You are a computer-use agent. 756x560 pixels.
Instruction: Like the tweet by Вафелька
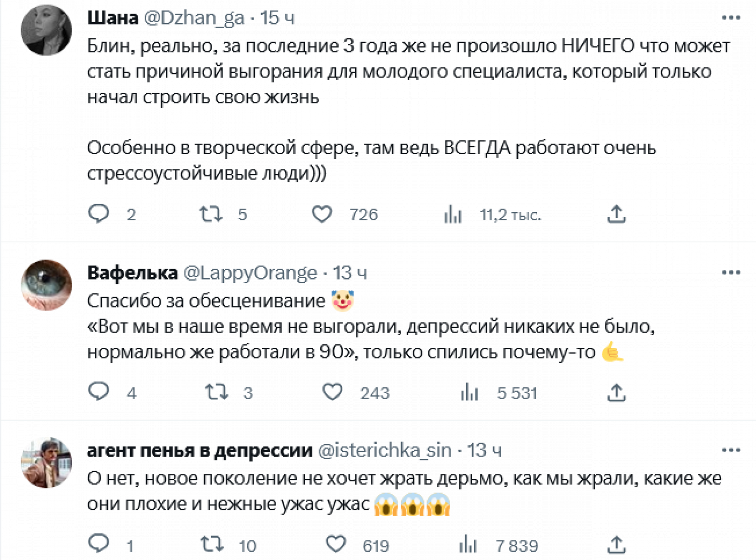[333, 392]
